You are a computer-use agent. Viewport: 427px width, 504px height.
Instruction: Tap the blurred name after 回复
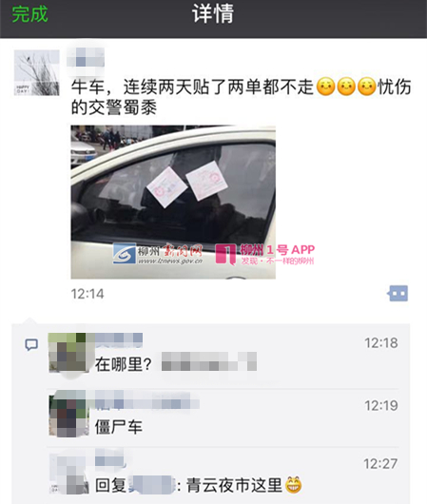(x=152, y=485)
